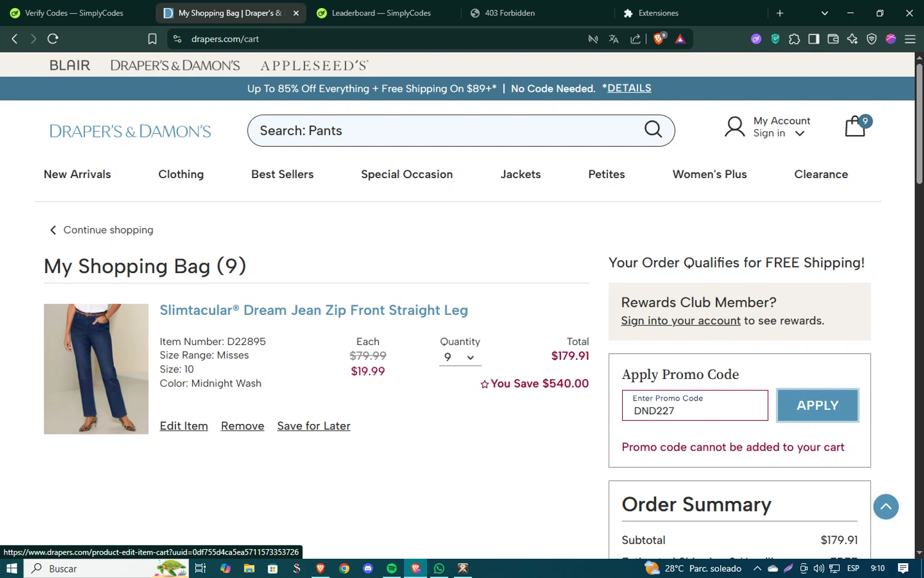Expand the My Account sign in chevron
Image resolution: width=924 pixels, height=578 pixels.
pyautogui.click(x=800, y=134)
